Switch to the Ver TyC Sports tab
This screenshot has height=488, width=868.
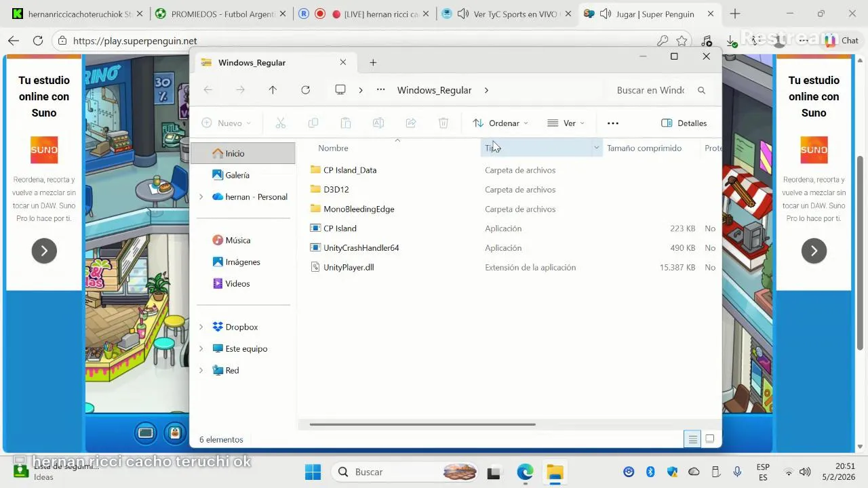pyautogui.click(x=507, y=14)
